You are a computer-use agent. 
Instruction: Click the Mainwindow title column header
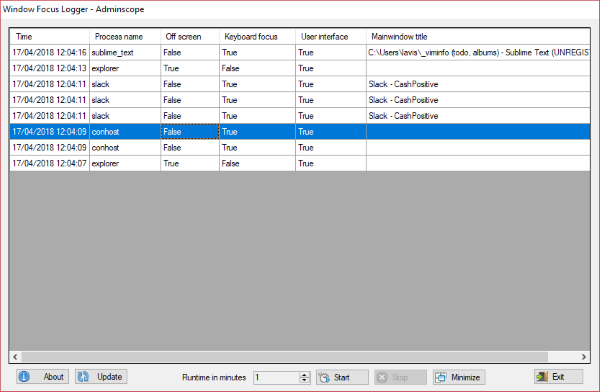(478, 36)
